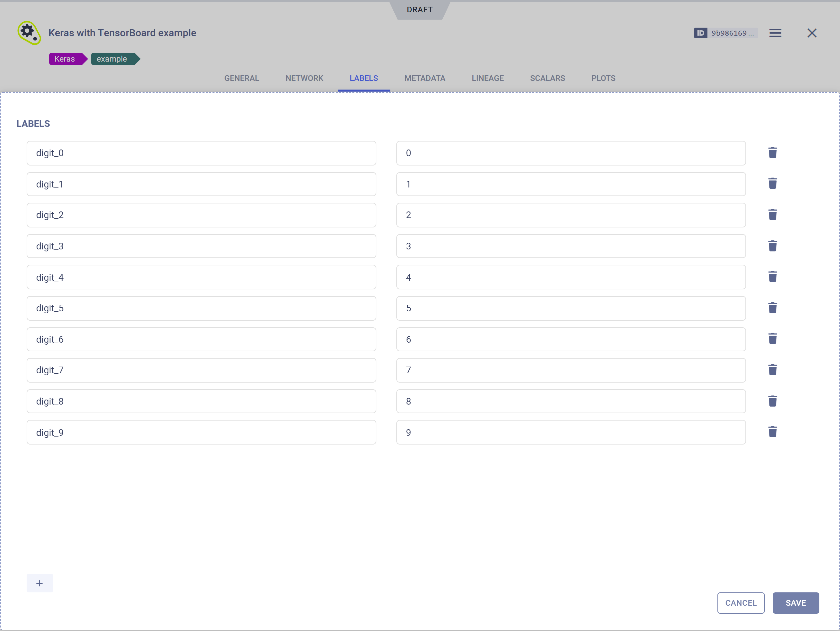The width and height of the screenshot is (840, 631).
Task: Click the CANCEL button
Action: (741, 602)
